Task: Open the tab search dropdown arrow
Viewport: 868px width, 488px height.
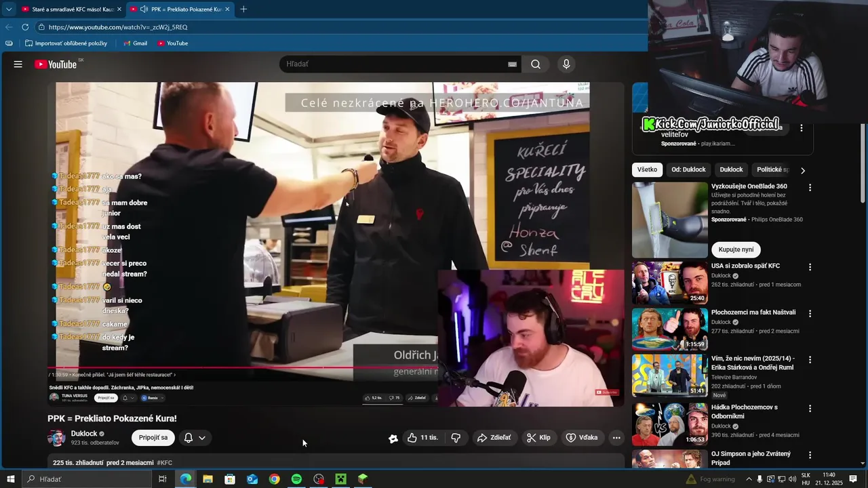Action: tap(9, 9)
